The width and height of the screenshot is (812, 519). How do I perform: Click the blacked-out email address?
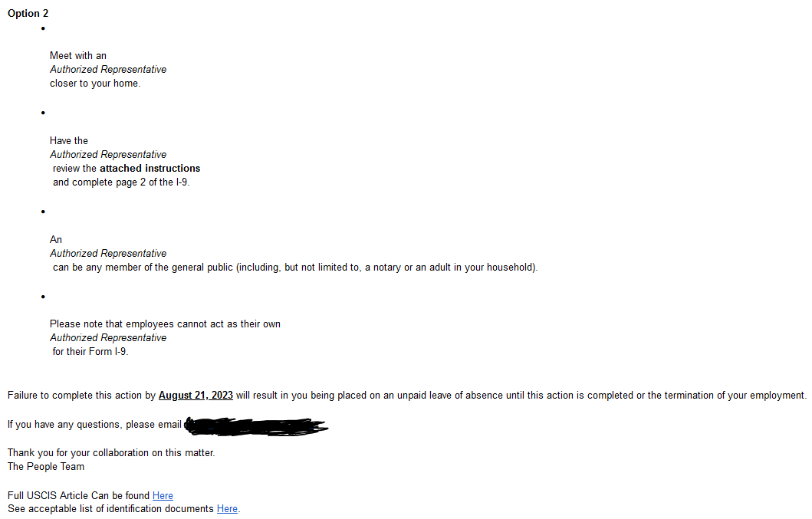point(256,426)
